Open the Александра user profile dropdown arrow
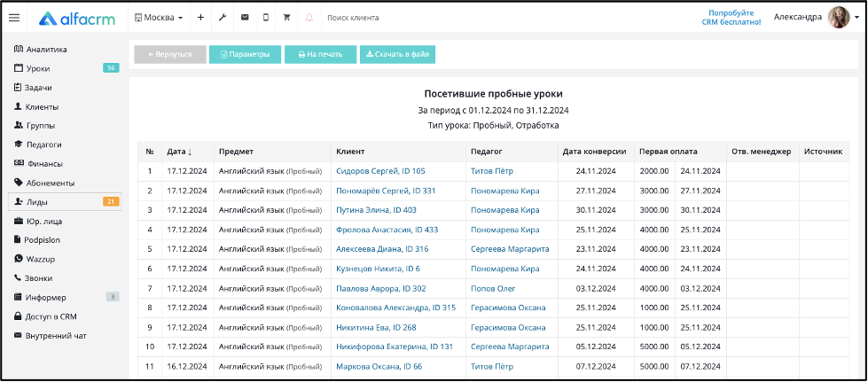This screenshot has width=868, height=382. (x=856, y=18)
